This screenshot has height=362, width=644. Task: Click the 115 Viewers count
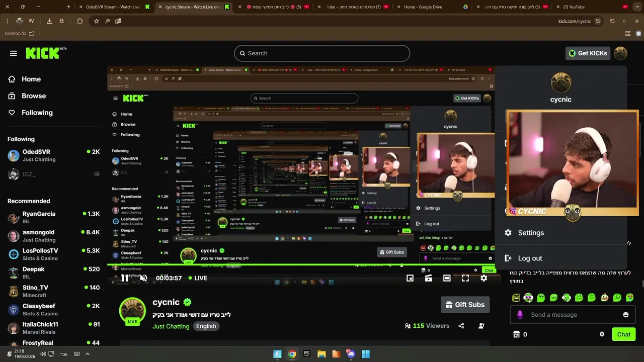pyautogui.click(x=427, y=326)
